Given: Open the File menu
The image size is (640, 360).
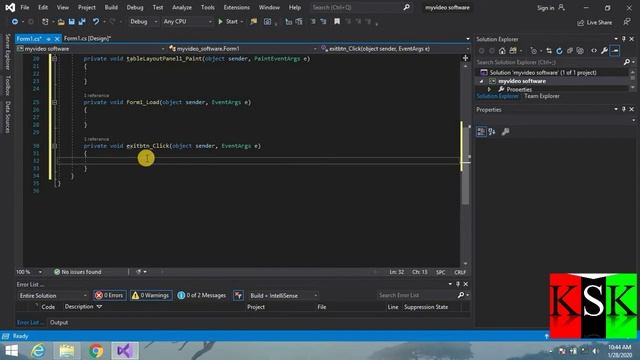Looking at the screenshot, I should 25,7.
